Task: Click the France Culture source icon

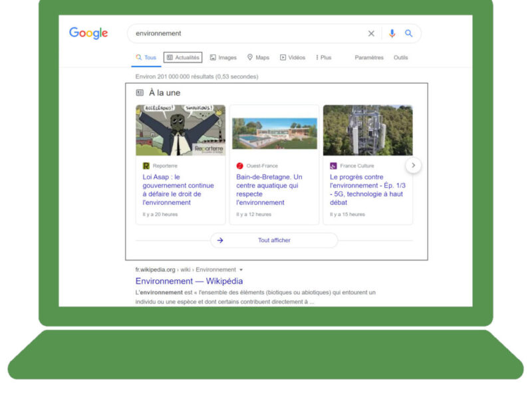Action: click(332, 164)
